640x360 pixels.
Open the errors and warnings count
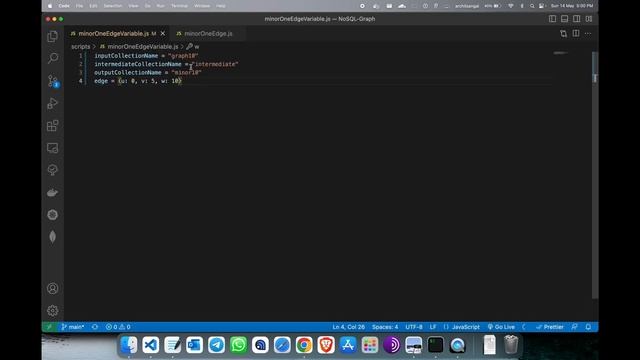[118, 327]
